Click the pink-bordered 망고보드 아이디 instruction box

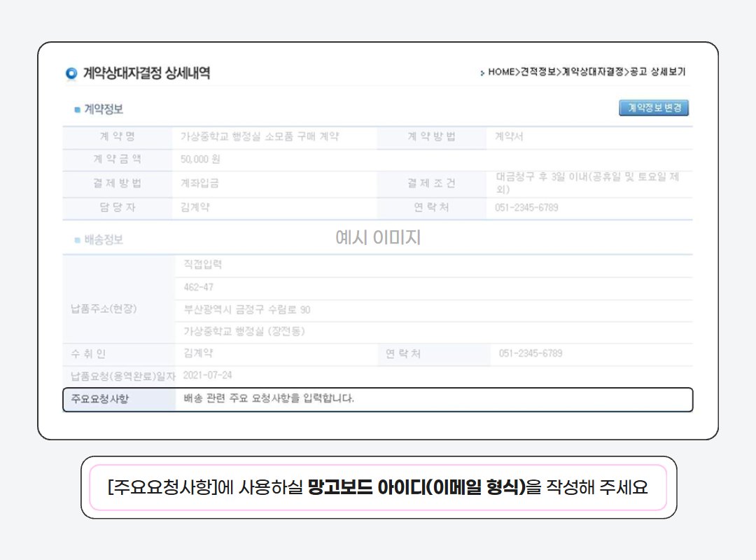tap(378, 487)
